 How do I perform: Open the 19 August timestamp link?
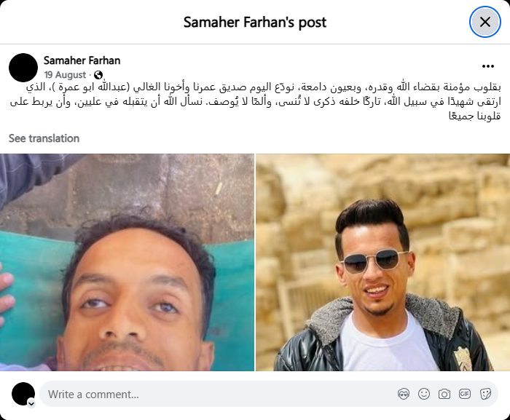[x=65, y=75]
